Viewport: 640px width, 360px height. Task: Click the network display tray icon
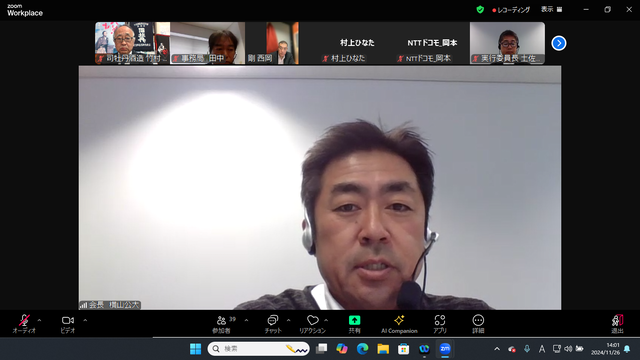(x=556, y=349)
